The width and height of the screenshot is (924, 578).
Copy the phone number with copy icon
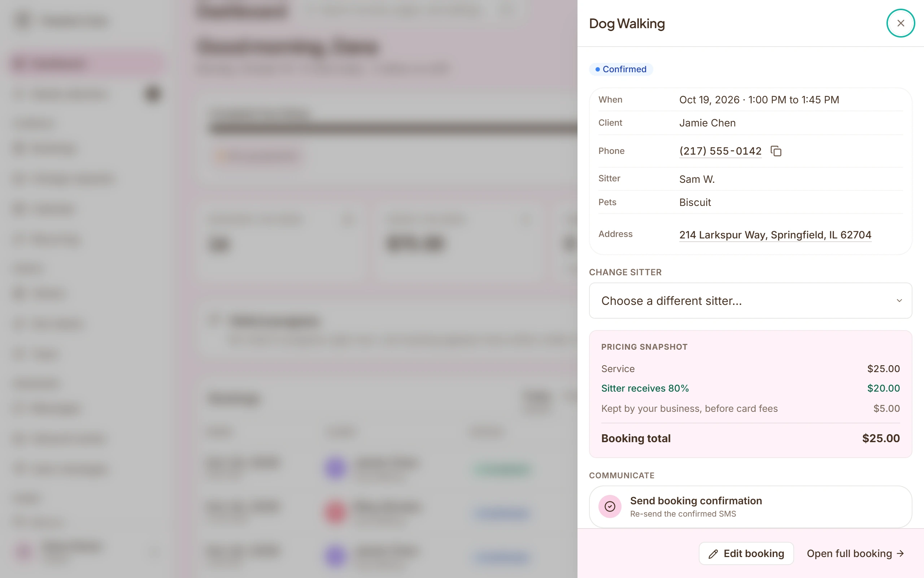coord(776,151)
